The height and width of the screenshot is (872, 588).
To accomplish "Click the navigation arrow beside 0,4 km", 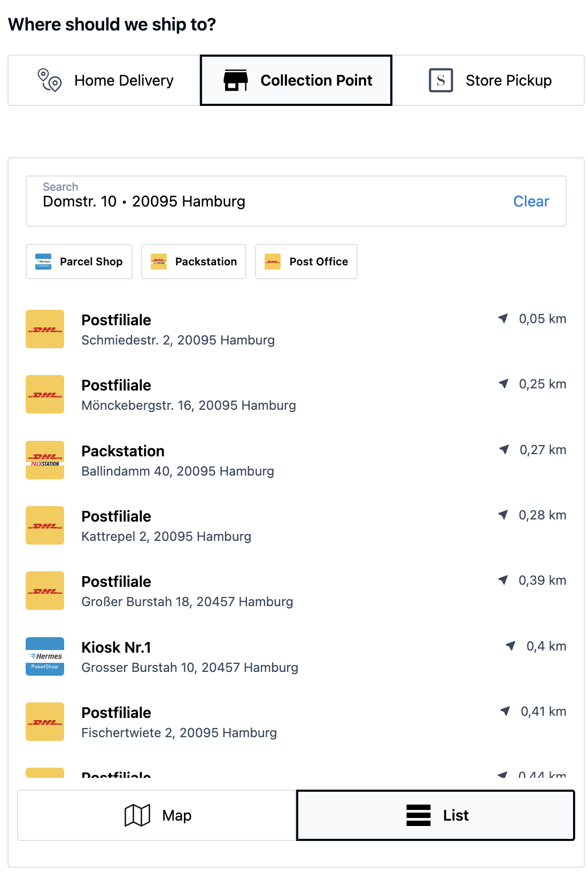I will click(x=510, y=646).
